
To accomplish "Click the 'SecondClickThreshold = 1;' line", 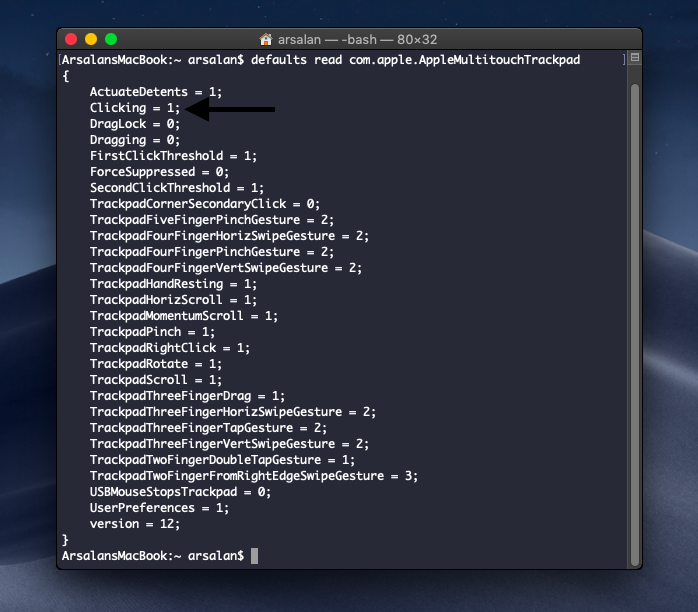I will point(177,188).
